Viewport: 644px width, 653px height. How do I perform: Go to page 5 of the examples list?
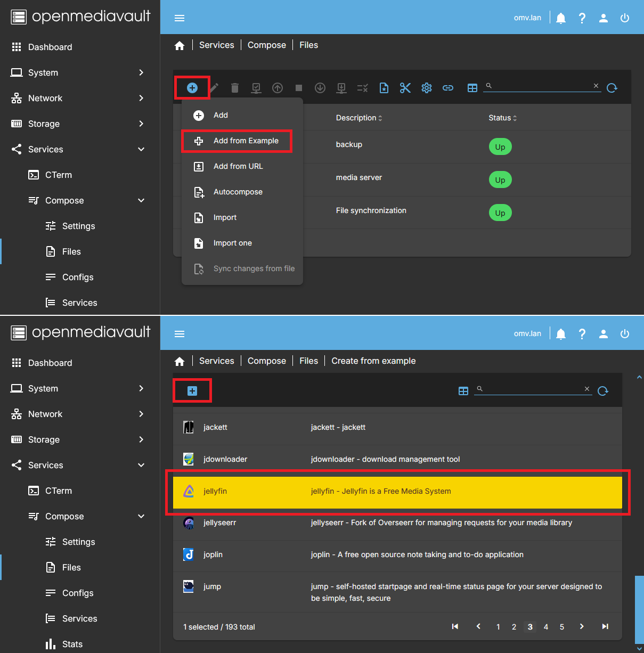561,627
